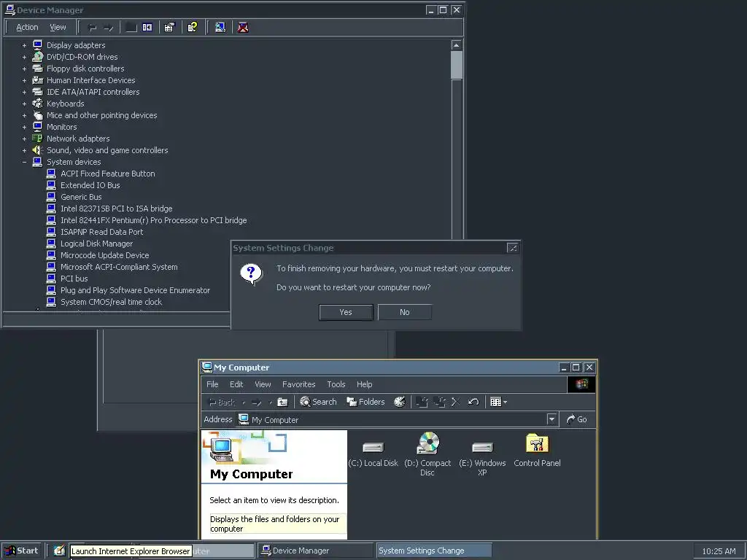Select the Logical Disk Manager device

(97, 244)
